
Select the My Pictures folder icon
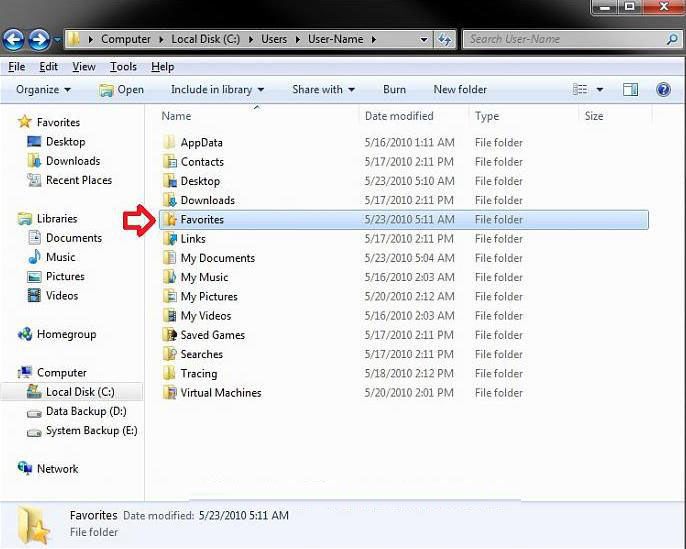click(169, 296)
